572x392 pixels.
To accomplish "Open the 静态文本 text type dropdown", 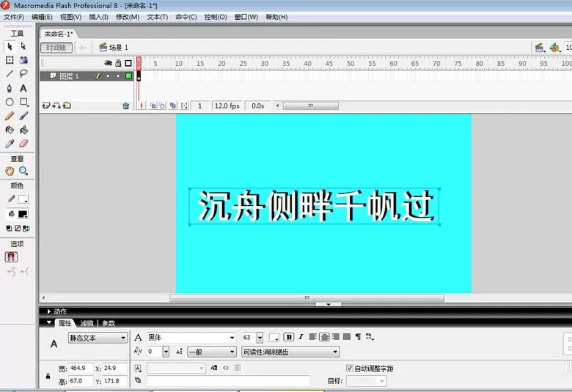I will (x=98, y=338).
